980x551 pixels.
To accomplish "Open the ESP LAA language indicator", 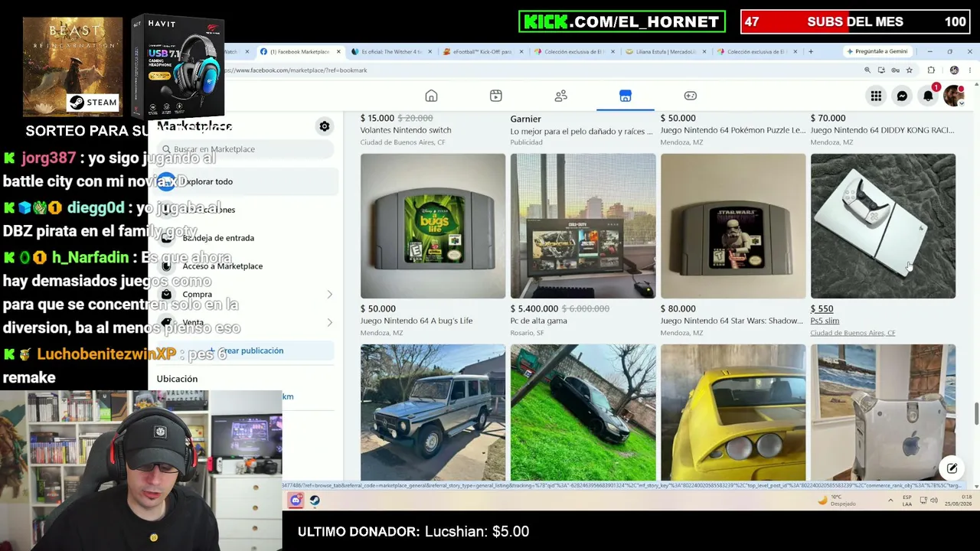I will pyautogui.click(x=907, y=500).
